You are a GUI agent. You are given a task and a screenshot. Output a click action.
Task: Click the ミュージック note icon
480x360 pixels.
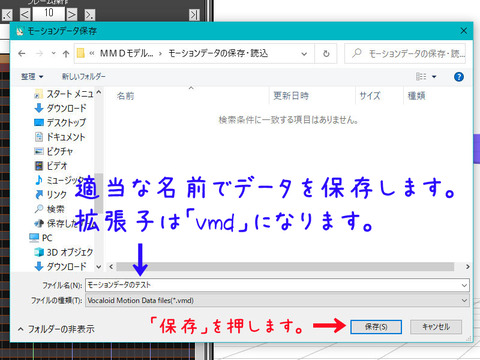(39, 180)
